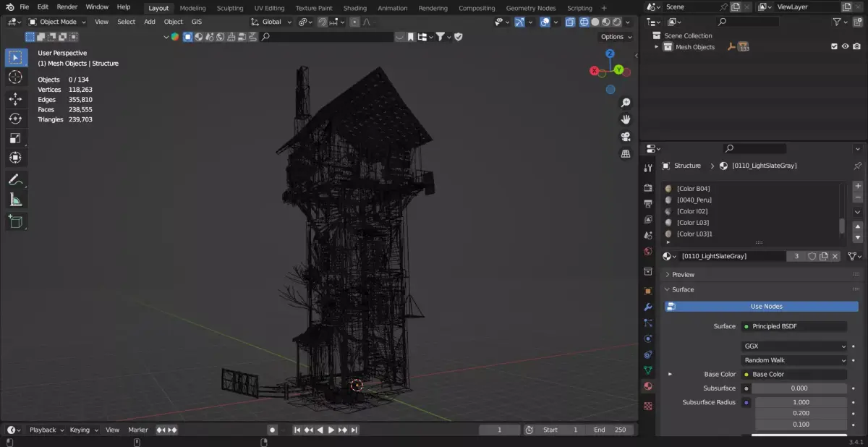868x447 pixels.
Task: Open the Object Data properties green triangle tab
Action: coord(648,370)
